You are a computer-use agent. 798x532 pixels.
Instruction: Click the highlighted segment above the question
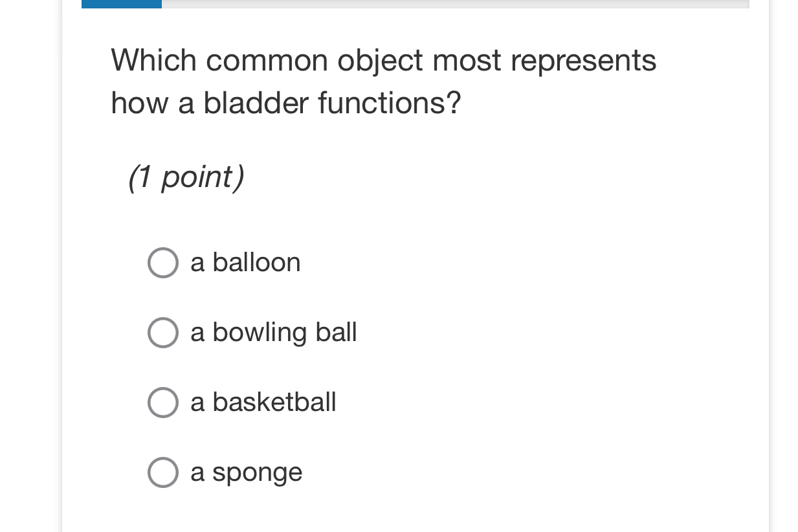[120, 3]
